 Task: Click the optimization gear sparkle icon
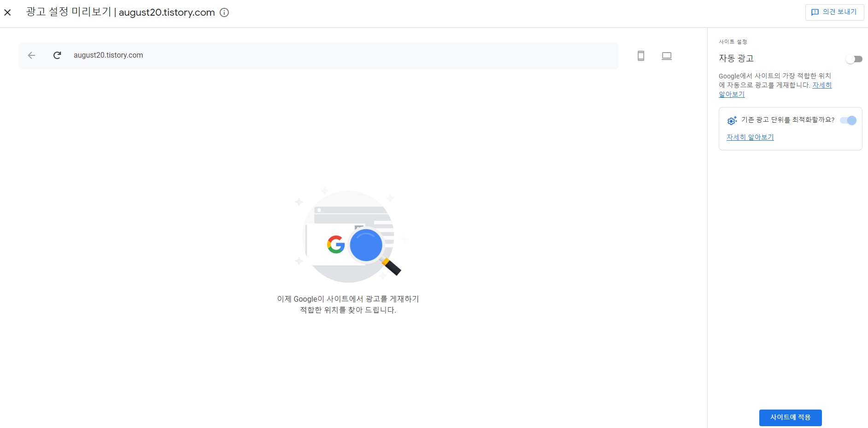pos(732,120)
